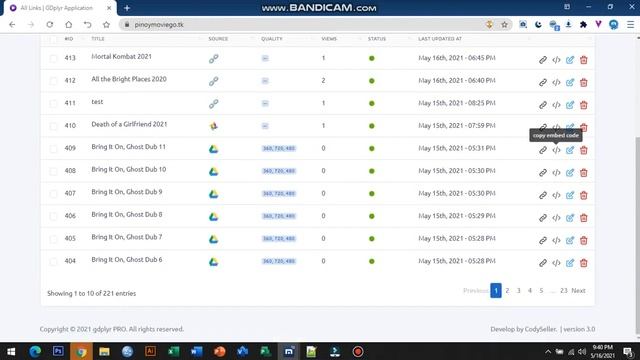The width and height of the screenshot is (640, 360).
Task: Click Google Drive source icon in row 409
Action: (x=213, y=149)
